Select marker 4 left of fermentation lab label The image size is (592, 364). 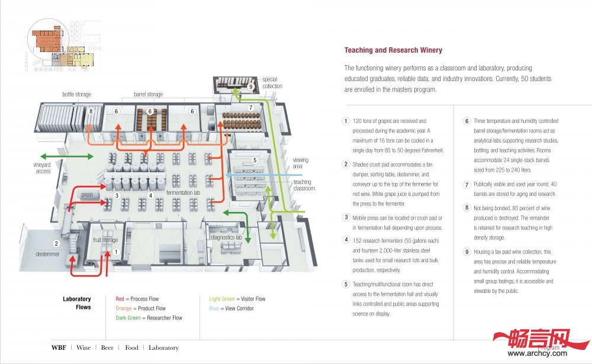151,195
